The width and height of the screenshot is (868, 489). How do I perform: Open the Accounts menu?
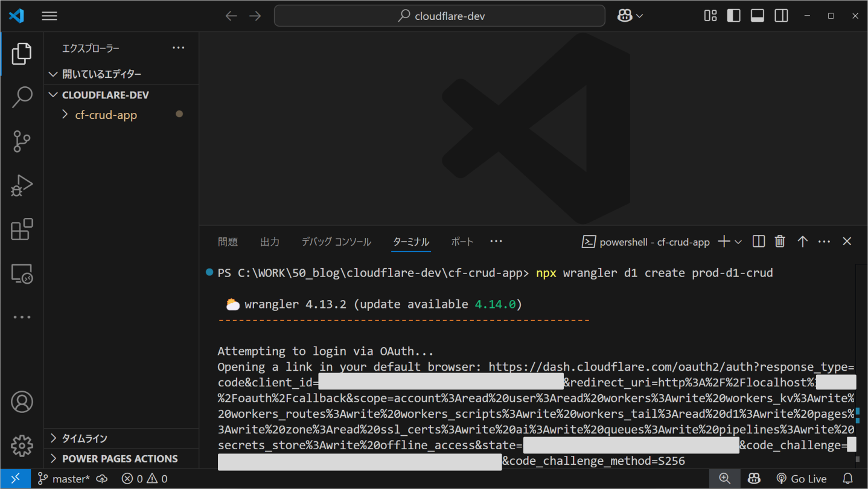click(x=22, y=401)
